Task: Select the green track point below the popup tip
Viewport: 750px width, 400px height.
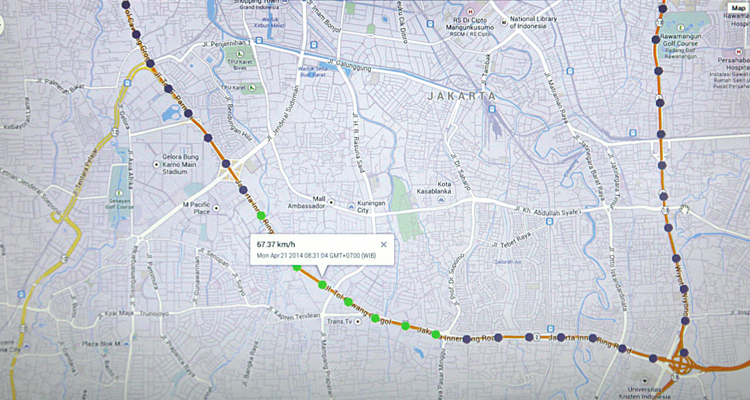Action: 322,285
